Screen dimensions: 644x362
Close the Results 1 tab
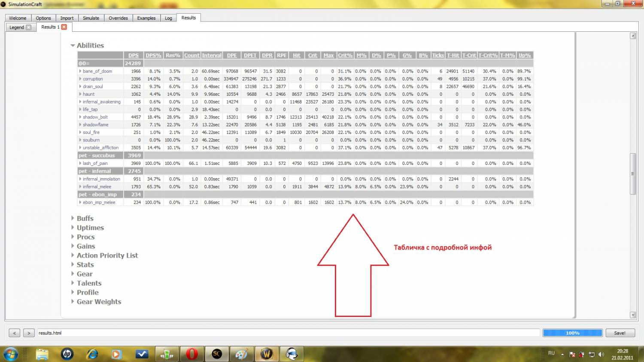[x=64, y=27]
